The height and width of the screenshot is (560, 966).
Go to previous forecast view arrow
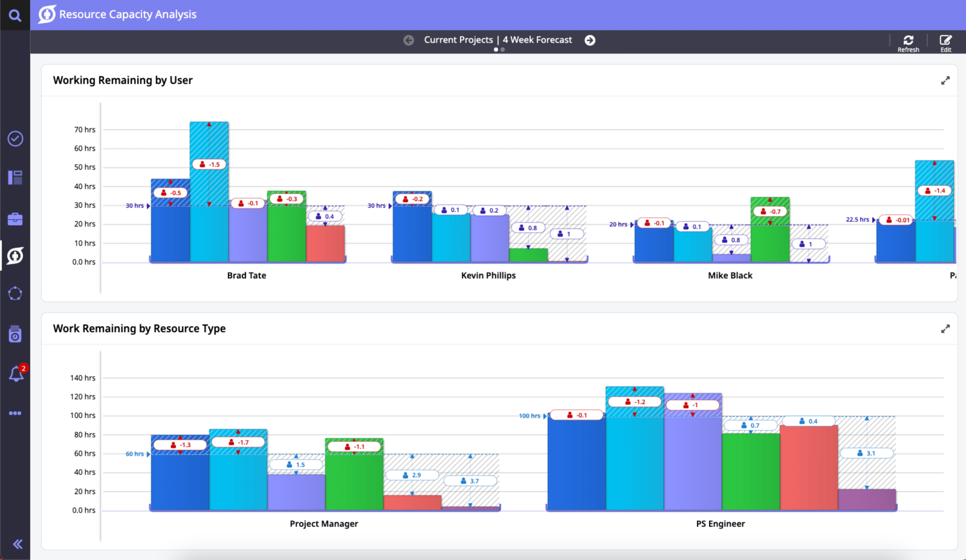409,40
